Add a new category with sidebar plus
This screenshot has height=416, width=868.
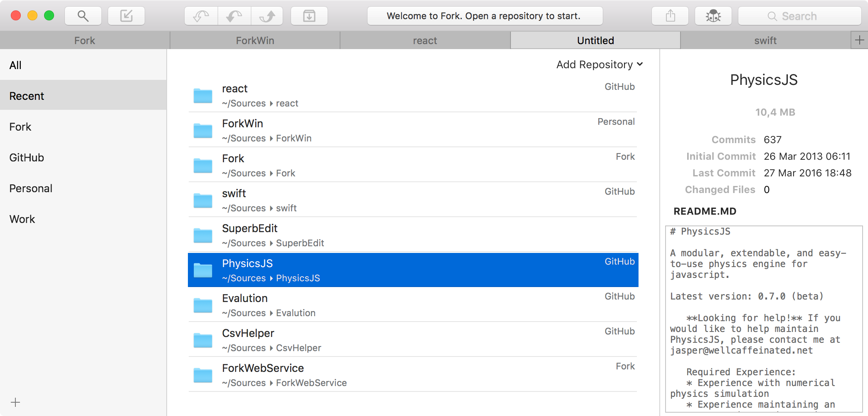tap(15, 402)
